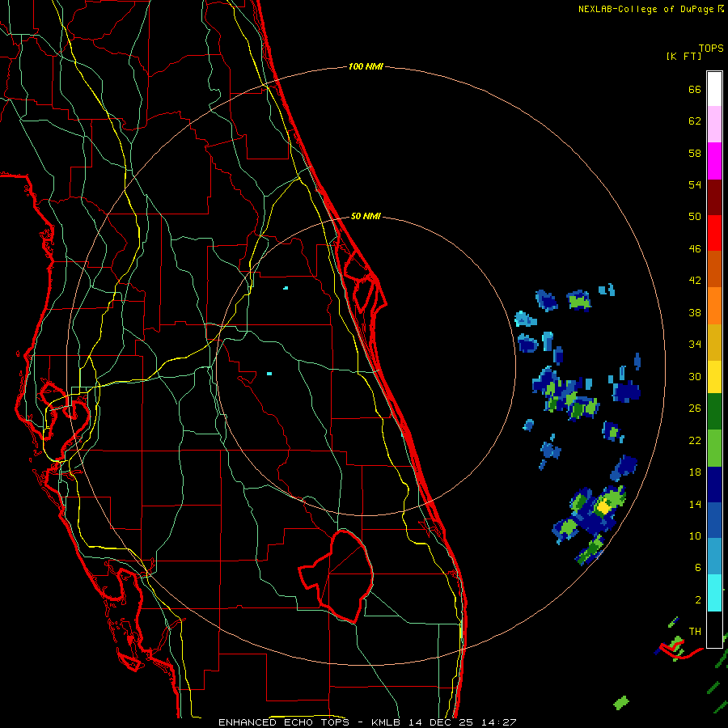
Task: Pick the bright orange legend swatch
Action: [x=714, y=306]
